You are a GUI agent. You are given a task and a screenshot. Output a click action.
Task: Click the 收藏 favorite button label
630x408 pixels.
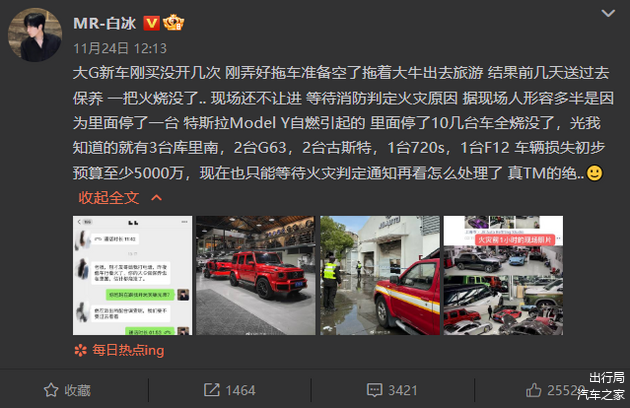point(78,390)
